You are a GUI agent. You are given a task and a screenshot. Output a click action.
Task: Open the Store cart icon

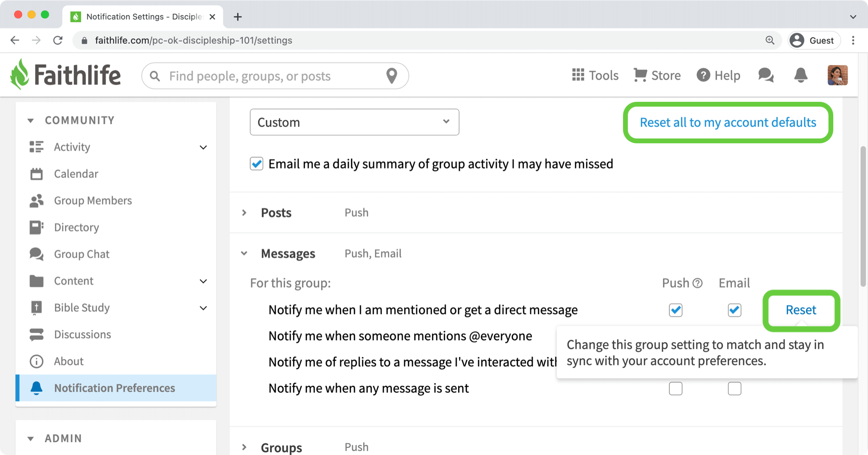(x=640, y=75)
